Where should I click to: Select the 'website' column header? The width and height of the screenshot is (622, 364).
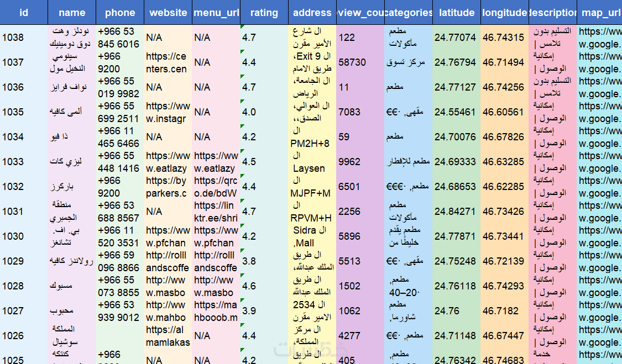pyautogui.click(x=168, y=12)
